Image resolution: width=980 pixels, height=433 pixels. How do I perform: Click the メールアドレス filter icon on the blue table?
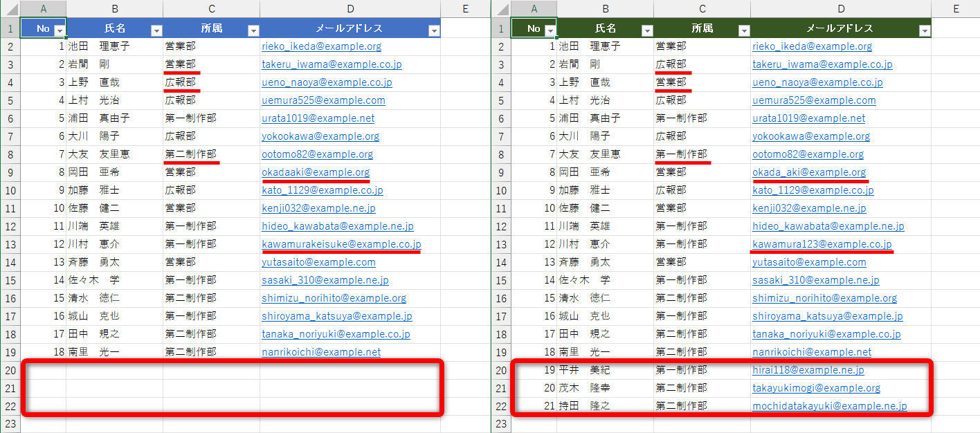click(x=434, y=29)
